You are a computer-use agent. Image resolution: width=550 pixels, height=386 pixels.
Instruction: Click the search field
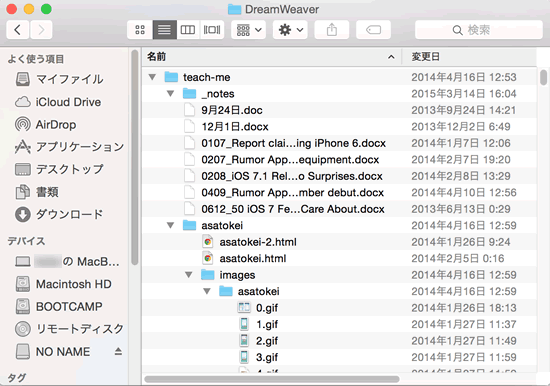478,30
